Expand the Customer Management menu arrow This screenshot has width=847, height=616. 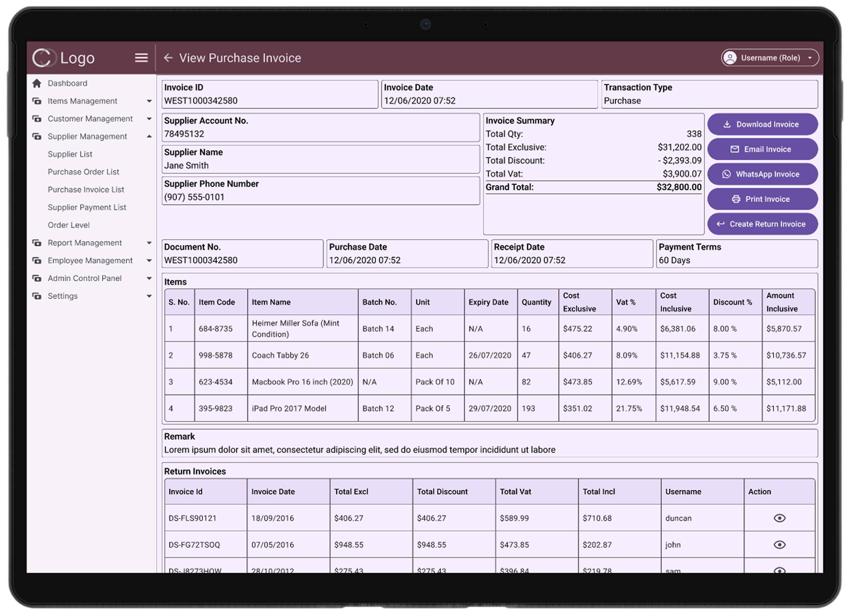tap(149, 119)
